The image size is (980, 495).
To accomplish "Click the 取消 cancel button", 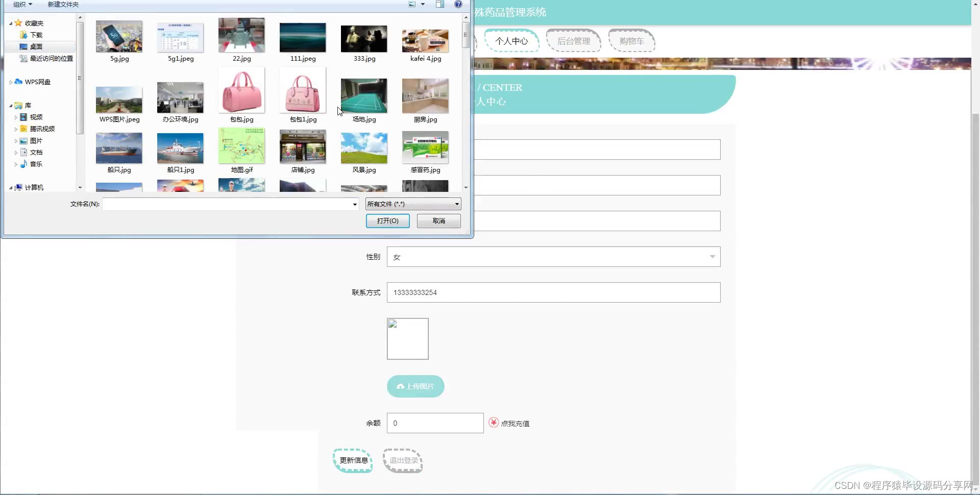I will (x=439, y=221).
